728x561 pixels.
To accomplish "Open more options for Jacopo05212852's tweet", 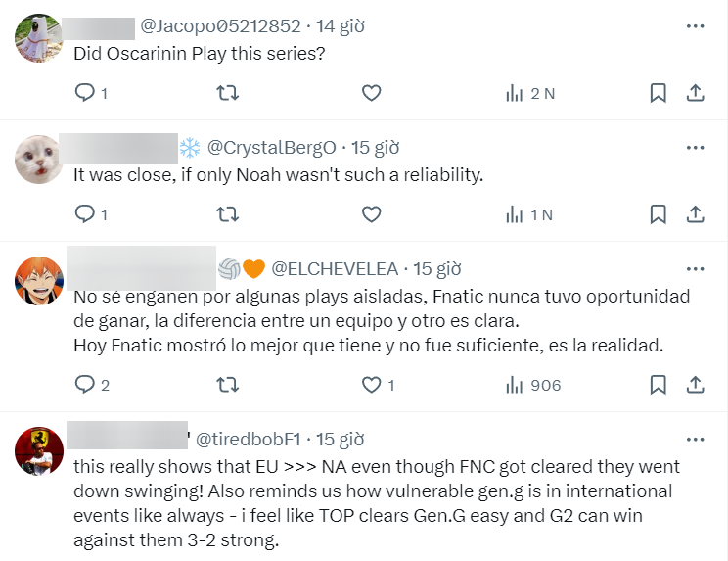I will [695, 26].
